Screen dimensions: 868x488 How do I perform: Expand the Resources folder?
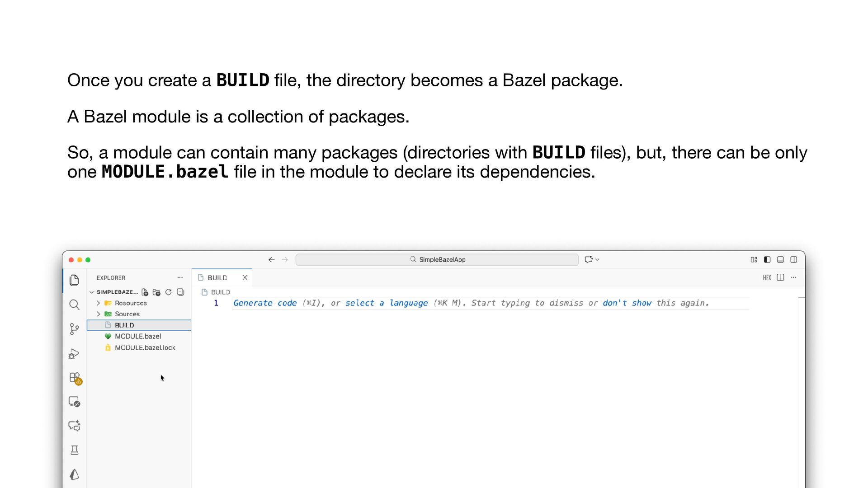click(98, 303)
